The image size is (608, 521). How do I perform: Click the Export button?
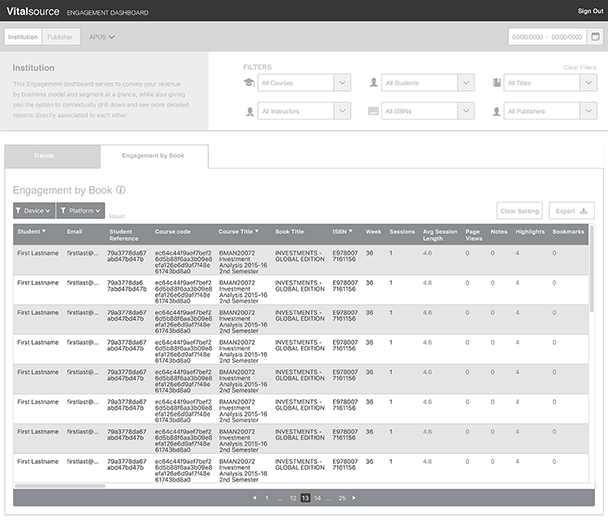coord(572,211)
